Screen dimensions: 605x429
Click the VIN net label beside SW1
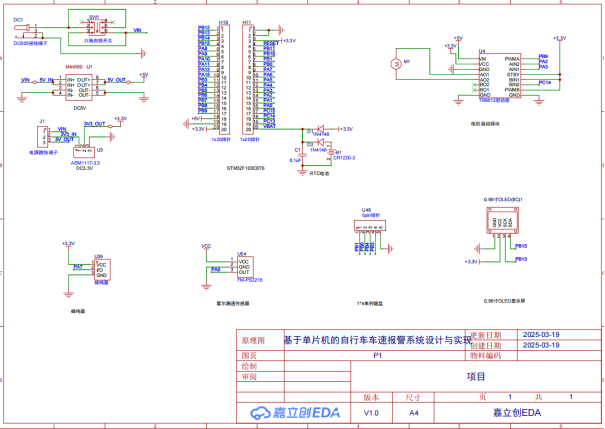point(137,30)
